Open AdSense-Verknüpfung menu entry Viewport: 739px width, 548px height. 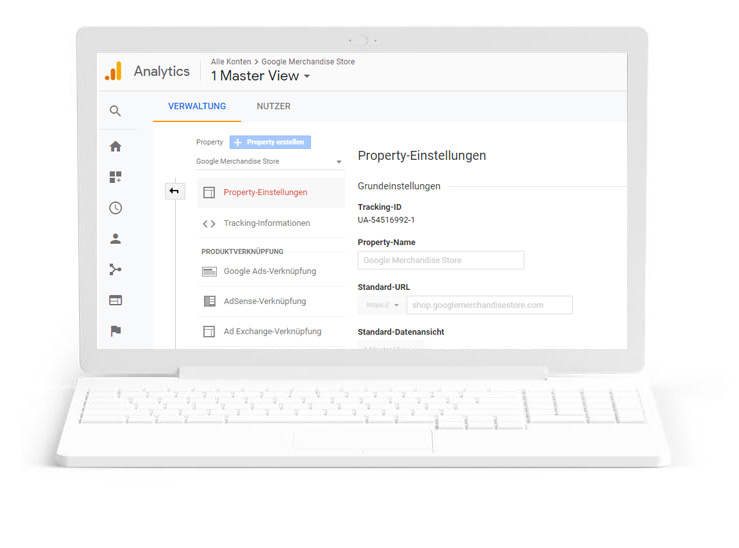pyautogui.click(x=271, y=301)
